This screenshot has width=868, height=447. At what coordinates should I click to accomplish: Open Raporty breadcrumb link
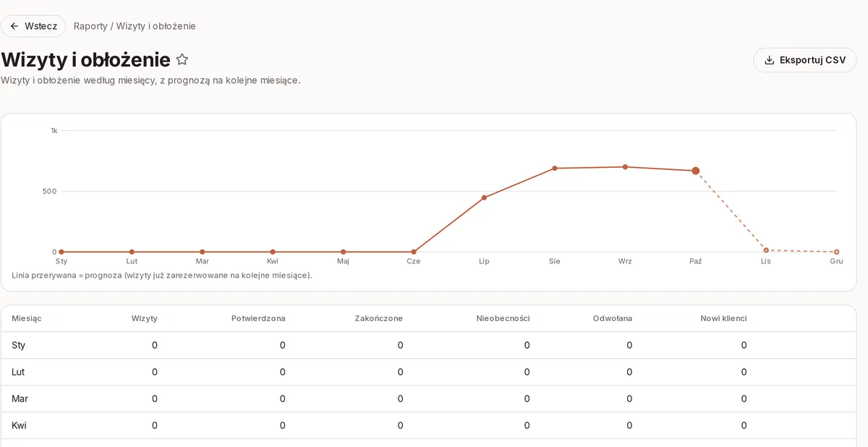90,26
